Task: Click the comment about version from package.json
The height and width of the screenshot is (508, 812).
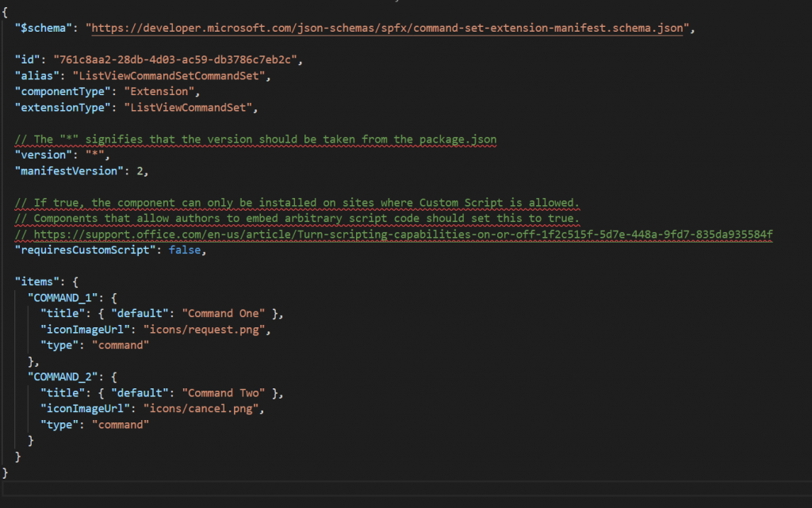Action: click(x=256, y=139)
